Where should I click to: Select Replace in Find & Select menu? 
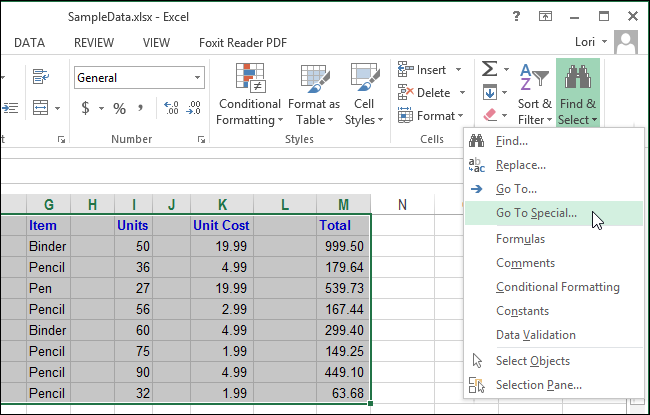click(520, 165)
